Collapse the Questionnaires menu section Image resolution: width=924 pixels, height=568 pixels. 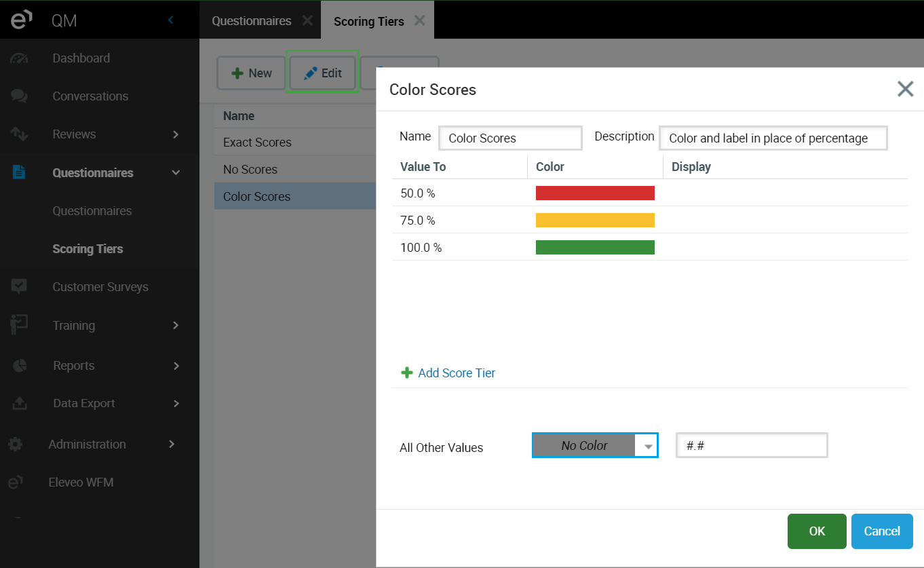coord(176,173)
